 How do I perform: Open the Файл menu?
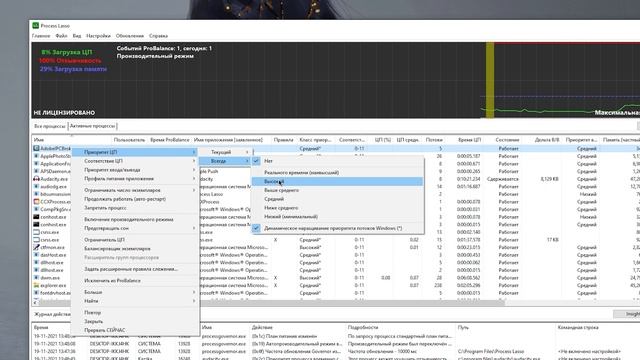coord(61,36)
